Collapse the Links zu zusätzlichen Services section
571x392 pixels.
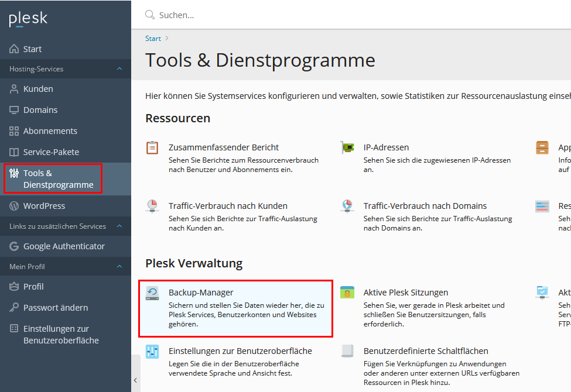pos(119,226)
